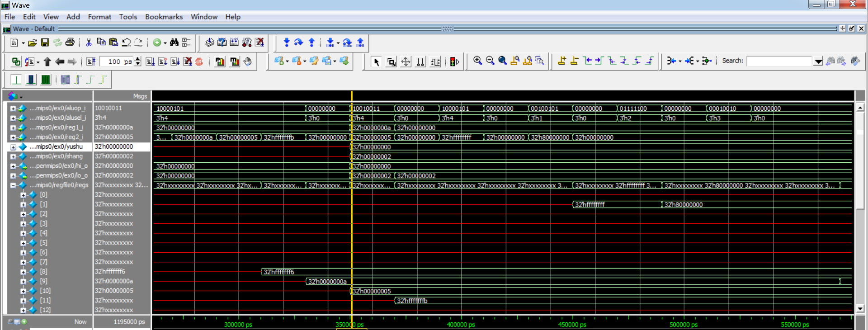Click the Zoom Out magnifier icon

490,61
